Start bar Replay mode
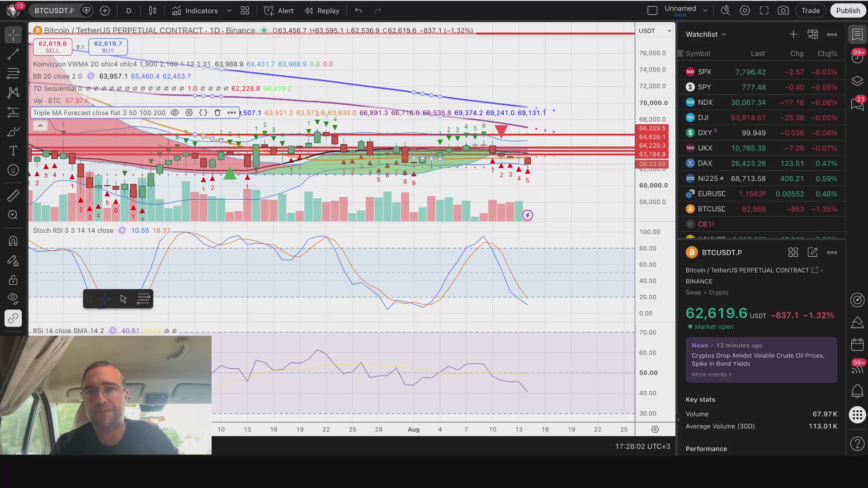Image resolution: width=868 pixels, height=488 pixels. coord(322,11)
